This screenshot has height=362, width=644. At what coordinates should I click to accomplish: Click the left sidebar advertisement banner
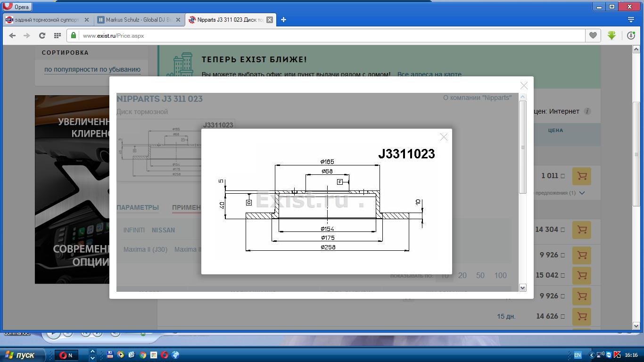(x=72, y=189)
